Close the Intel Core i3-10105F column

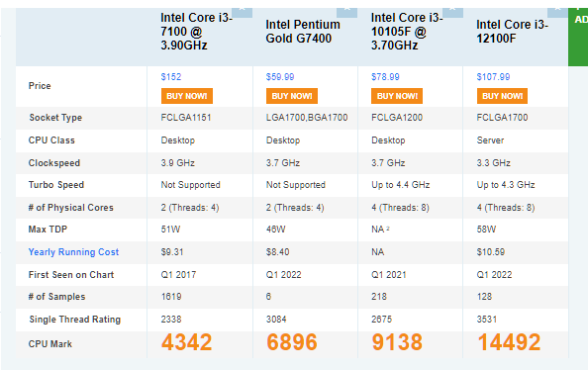[452, 13]
